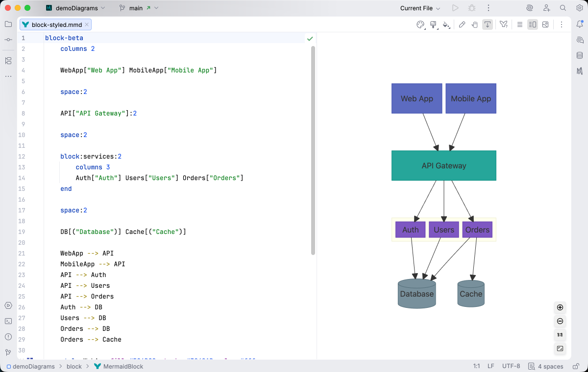
Task: Zoom in on diagram preview
Action: (x=560, y=308)
